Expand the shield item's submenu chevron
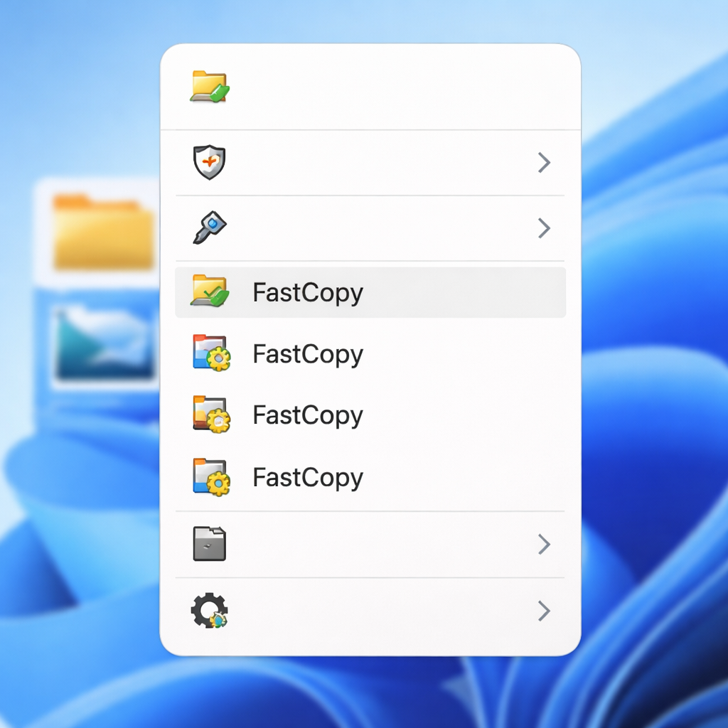728x728 pixels. coord(544,163)
